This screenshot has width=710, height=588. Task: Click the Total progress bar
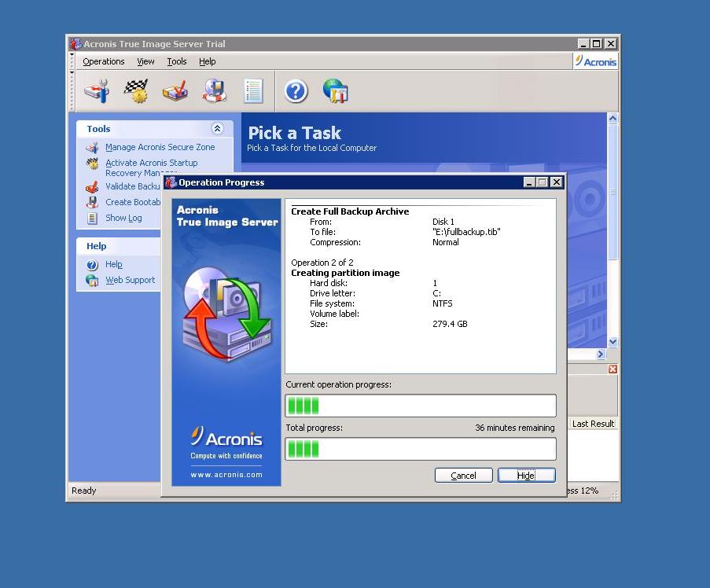[x=421, y=449]
